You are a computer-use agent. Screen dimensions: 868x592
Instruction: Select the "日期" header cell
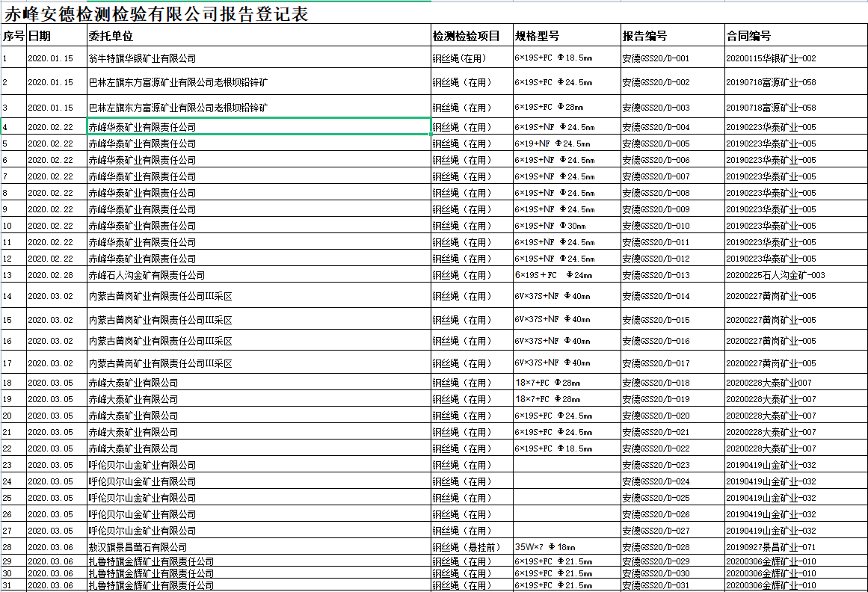tap(57, 36)
